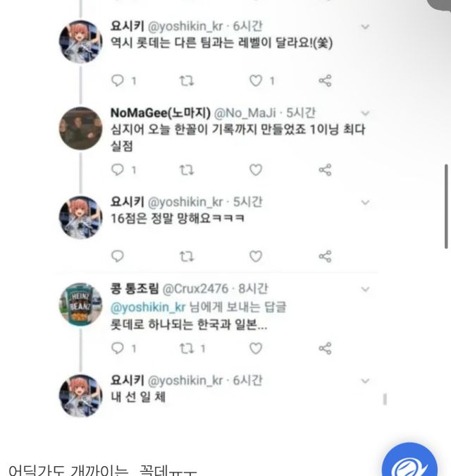Open dropdown arrow on 내 선 일 체 tweet
451x476 pixels.
click(x=365, y=381)
